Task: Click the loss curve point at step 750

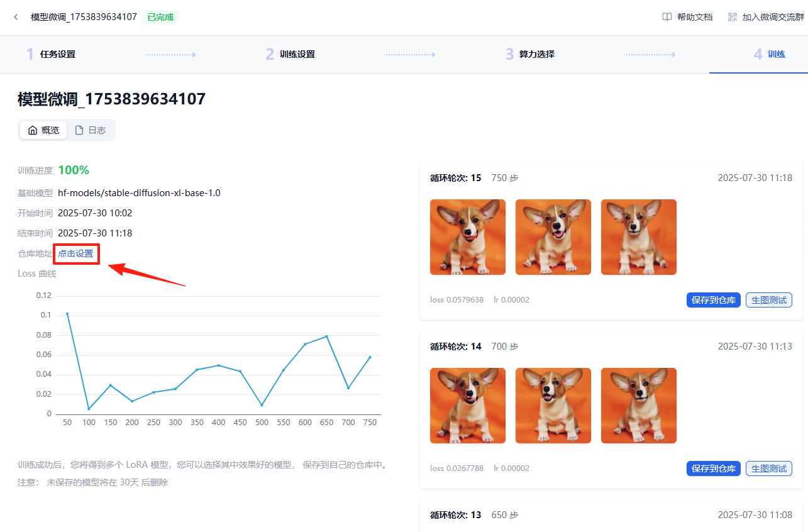Action: pyautogui.click(x=370, y=357)
